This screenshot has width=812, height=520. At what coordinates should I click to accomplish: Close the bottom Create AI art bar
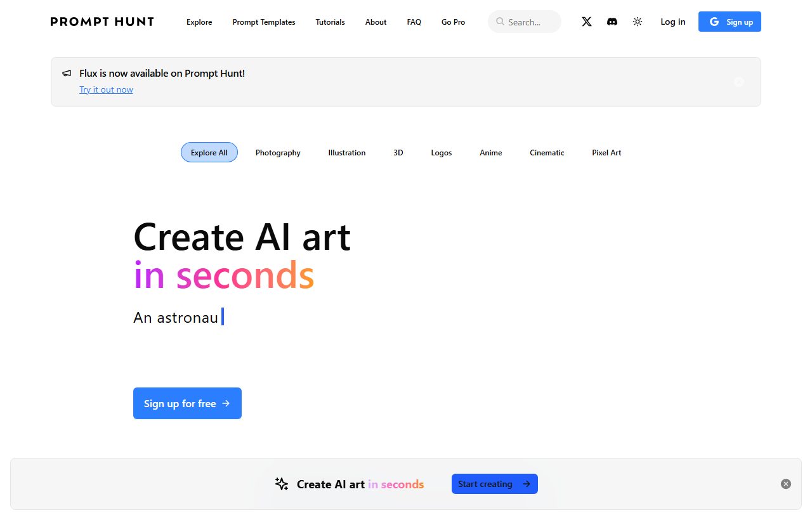[786, 484]
